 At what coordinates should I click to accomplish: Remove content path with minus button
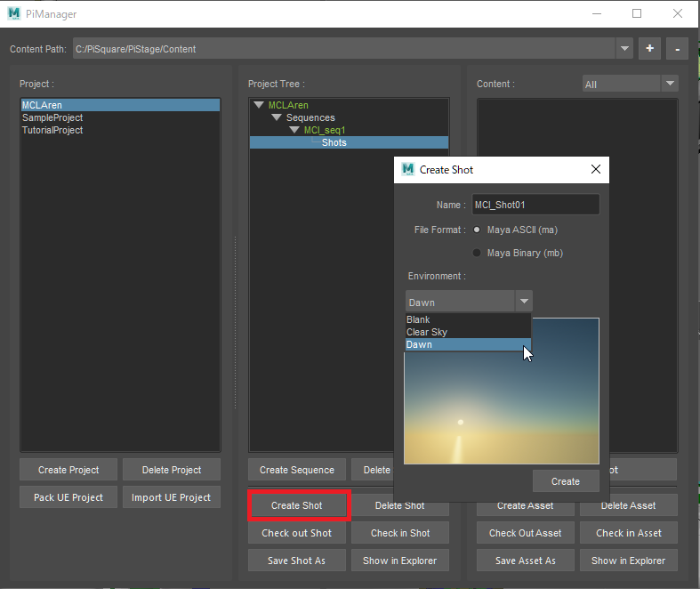[x=677, y=49]
